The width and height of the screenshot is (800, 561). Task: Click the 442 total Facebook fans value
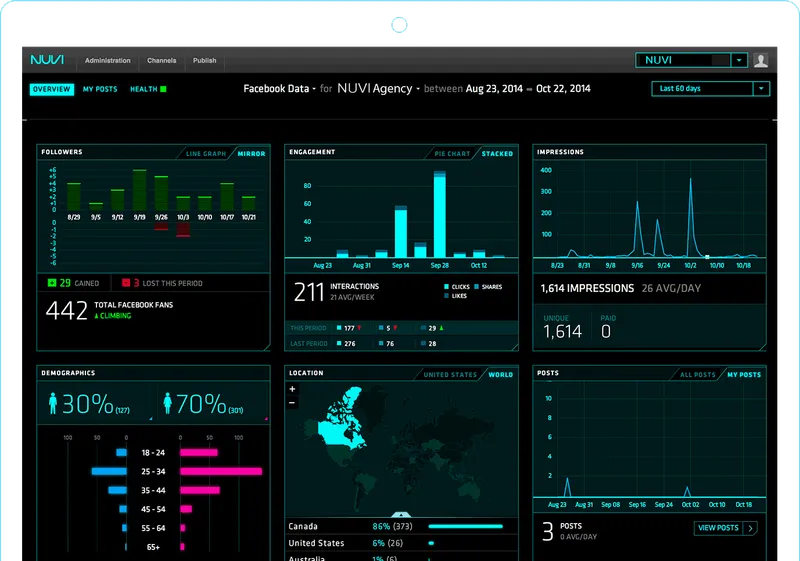click(x=66, y=310)
